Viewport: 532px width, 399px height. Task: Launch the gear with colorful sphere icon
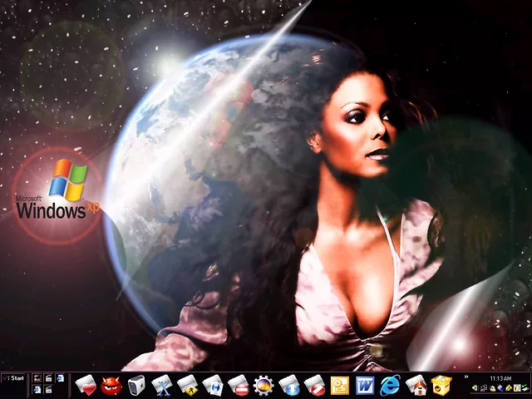[x=264, y=385]
